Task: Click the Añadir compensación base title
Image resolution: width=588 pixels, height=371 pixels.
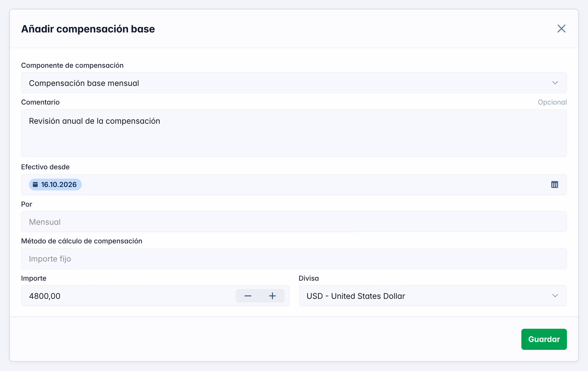Action: pos(88,29)
